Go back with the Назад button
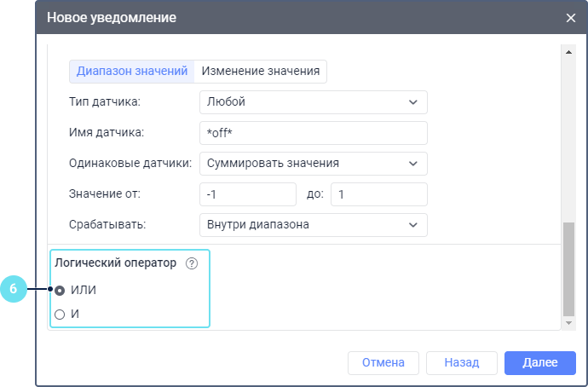Screen dimensions: 588x387 (x=461, y=362)
